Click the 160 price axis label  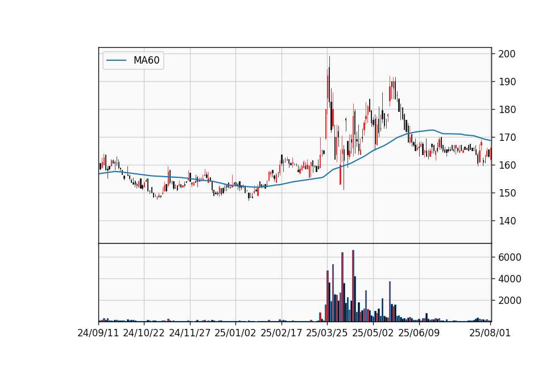point(507,165)
